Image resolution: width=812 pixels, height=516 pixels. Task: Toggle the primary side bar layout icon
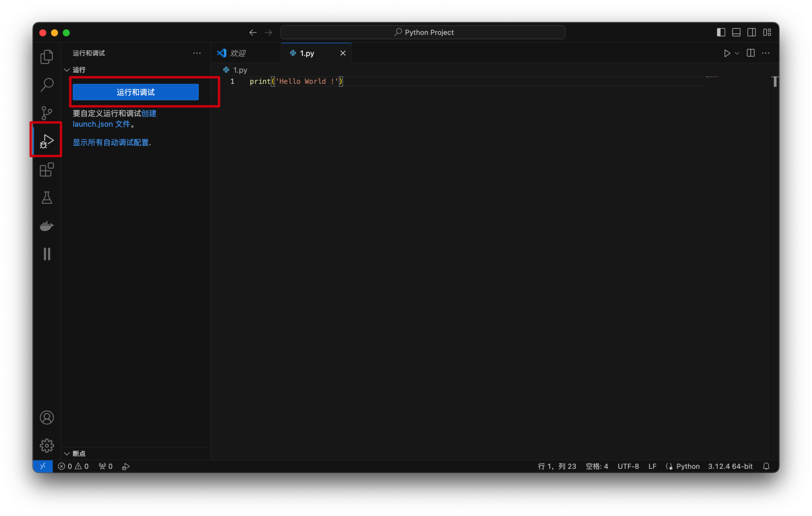pos(721,33)
